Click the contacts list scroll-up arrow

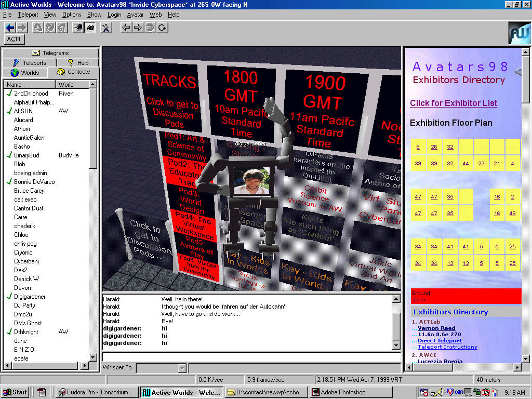coord(93,84)
